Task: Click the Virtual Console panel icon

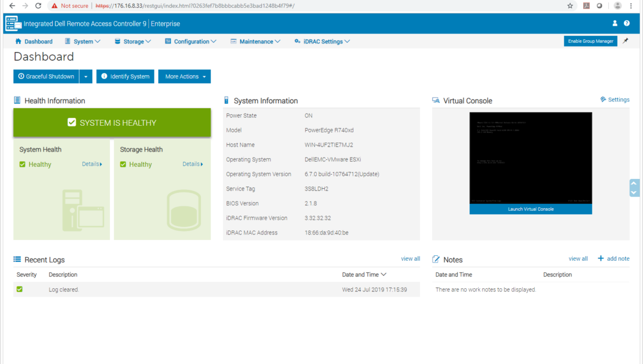Action: click(x=436, y=100)
